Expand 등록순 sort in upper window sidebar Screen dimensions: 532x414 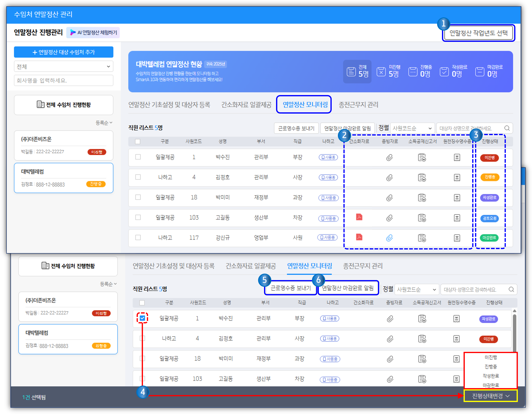click(x=104, y=123)
